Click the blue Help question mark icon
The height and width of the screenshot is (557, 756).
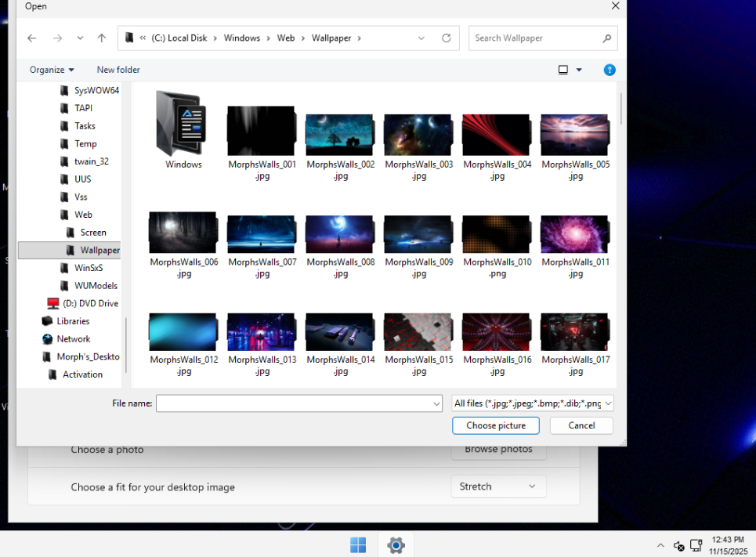click(610, 70)
